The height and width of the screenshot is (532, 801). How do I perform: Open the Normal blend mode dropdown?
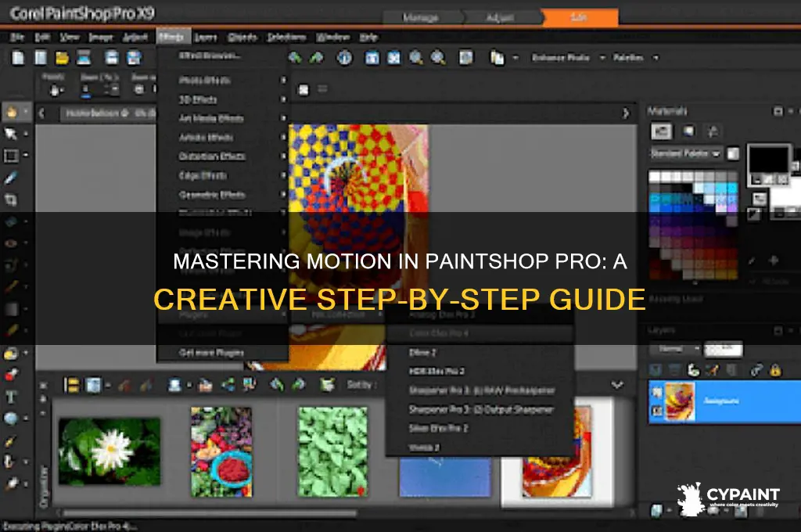point(675,349)
